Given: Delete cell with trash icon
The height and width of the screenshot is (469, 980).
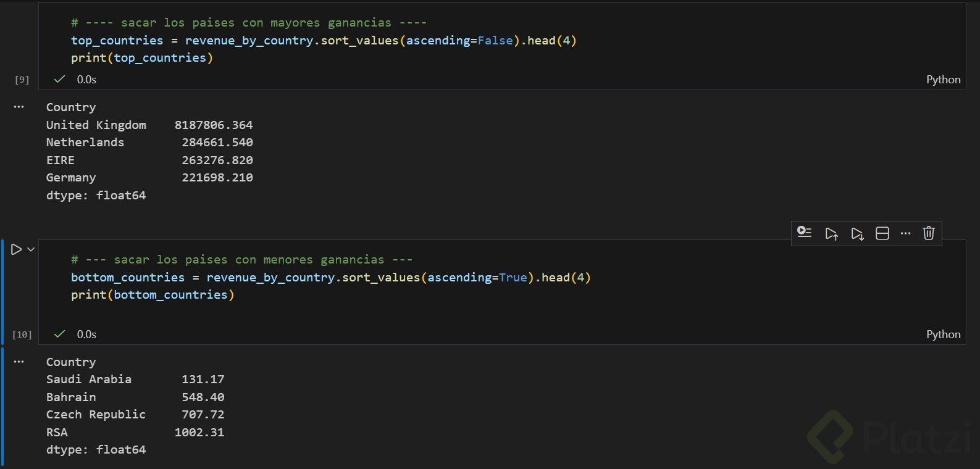Looking at the screenshot, I should 929,233.
